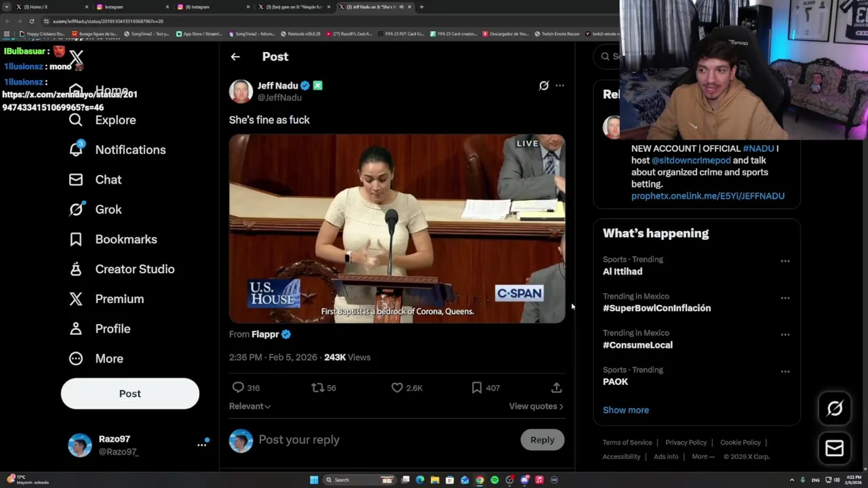Bookmark the post showing 407 bookmarks
This screenshot has width=868, height=488.
477,388
